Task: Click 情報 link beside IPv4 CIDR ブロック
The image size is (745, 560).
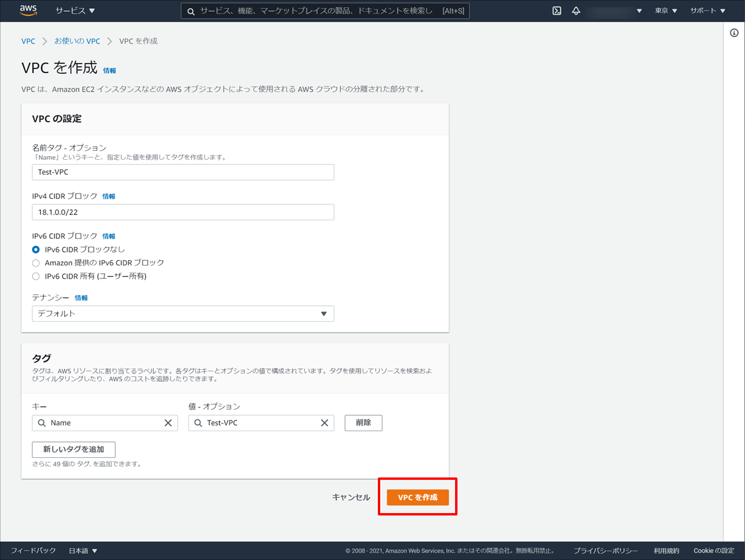Action: coord(109,196)
